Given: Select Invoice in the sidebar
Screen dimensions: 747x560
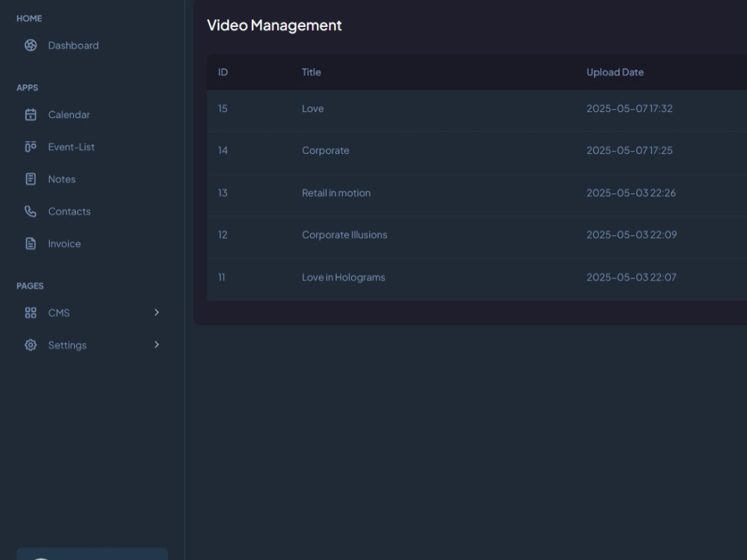Looking at the screenshot, I should tap(64, 244).
